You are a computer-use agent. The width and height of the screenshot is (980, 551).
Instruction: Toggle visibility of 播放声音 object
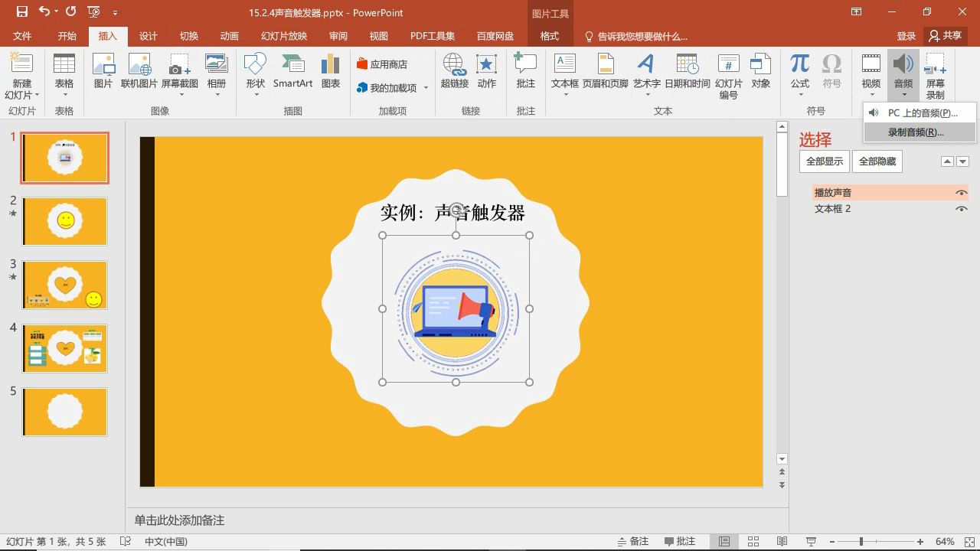point(961,193)
